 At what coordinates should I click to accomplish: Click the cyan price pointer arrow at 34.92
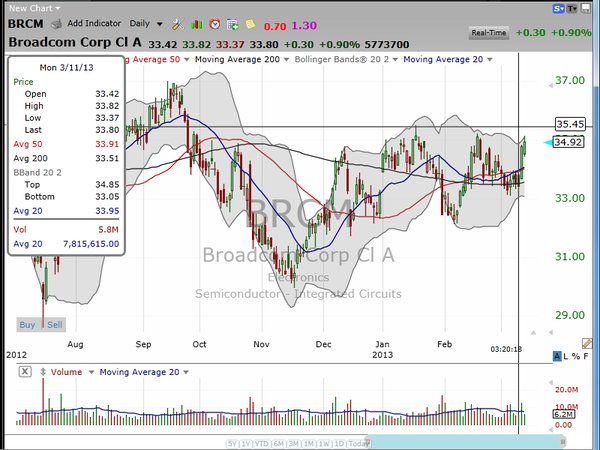click(548, 143)
